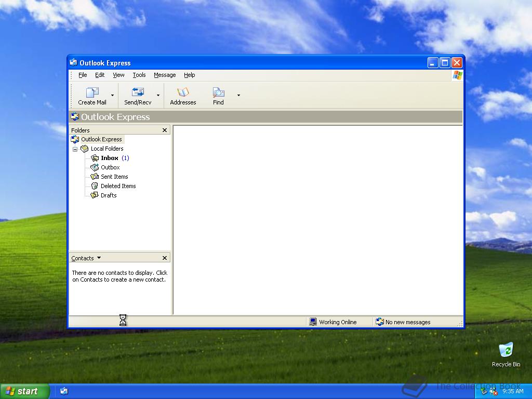This screenshot has width=532, height=399.
Task: Open the View menu
Action: click(x=118, y=75)
